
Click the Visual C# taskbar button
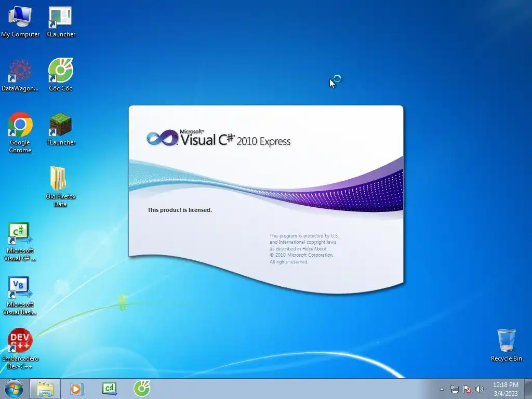(x=110, y=389)
